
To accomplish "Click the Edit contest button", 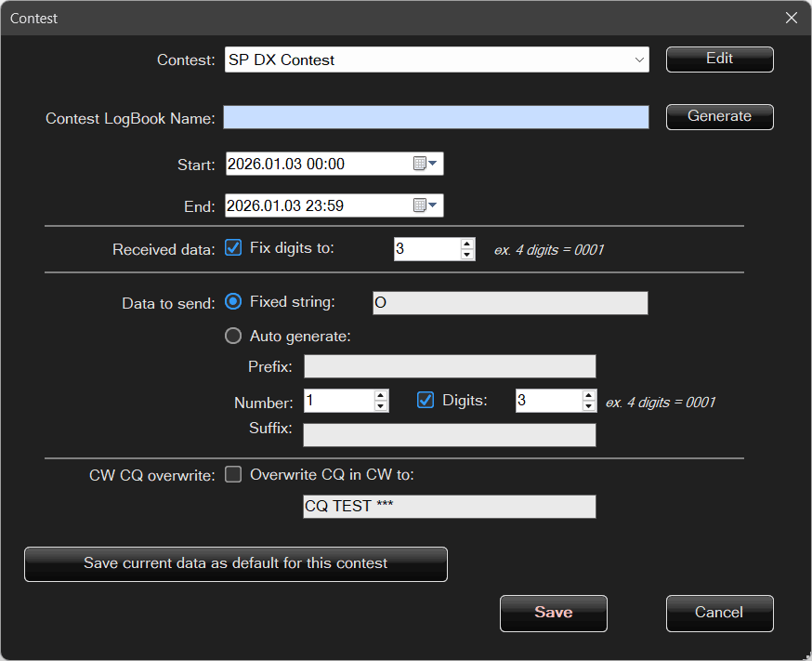I will coord(719,59).
